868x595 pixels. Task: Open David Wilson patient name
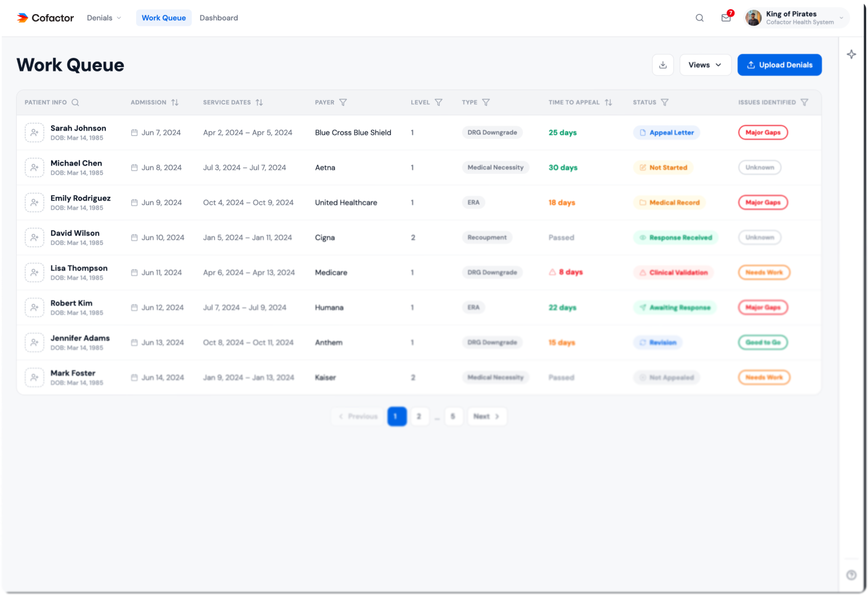pyautogui.click(x=75, y=233)
